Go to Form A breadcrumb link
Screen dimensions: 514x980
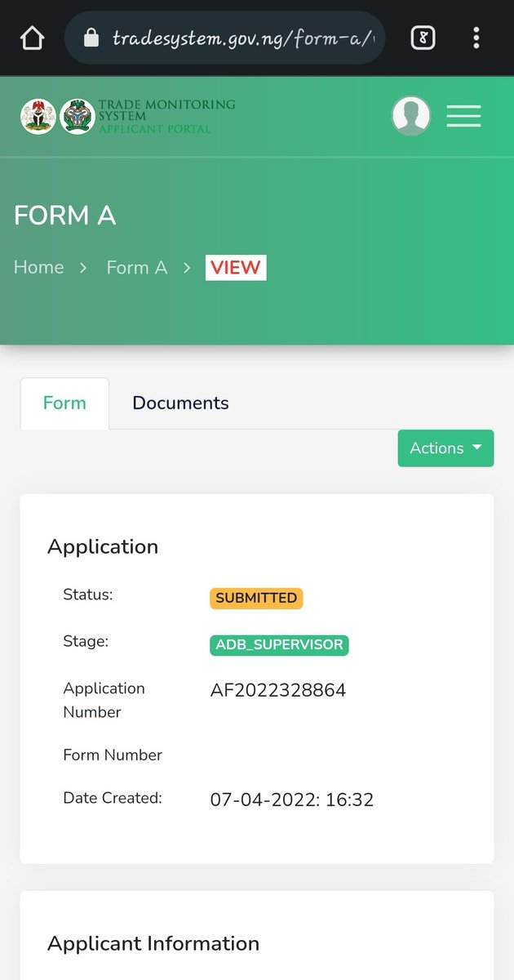(137, 267)
